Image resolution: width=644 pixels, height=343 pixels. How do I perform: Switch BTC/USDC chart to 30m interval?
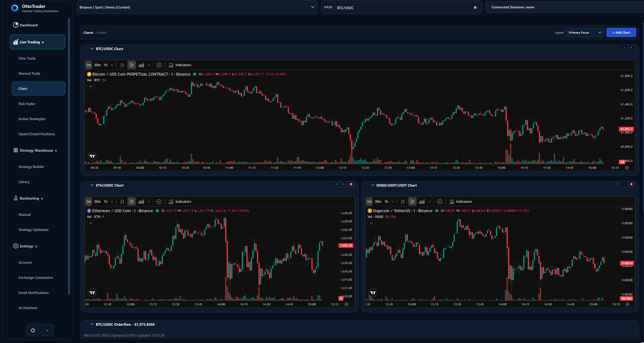click(x=97, y=65)
